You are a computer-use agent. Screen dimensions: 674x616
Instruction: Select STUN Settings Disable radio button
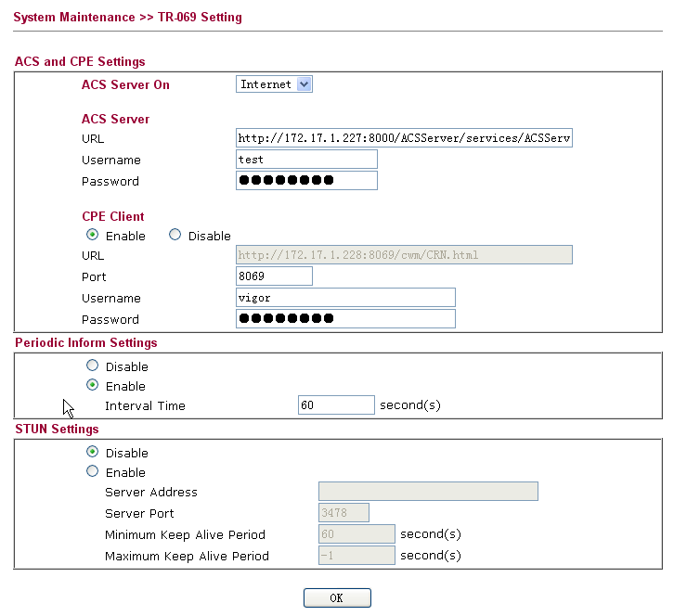click(92, 452)
